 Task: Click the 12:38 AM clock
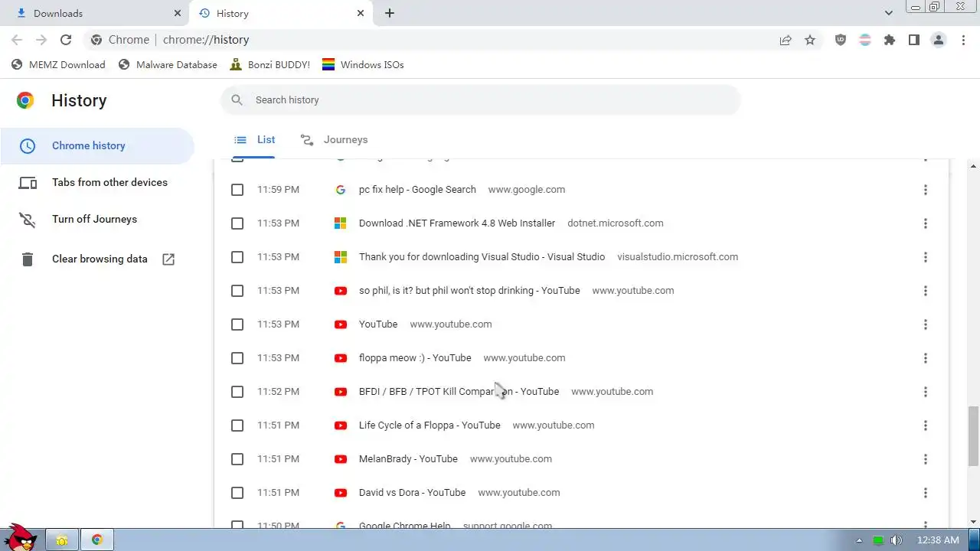pyautogui.click(x=937, y=540)
